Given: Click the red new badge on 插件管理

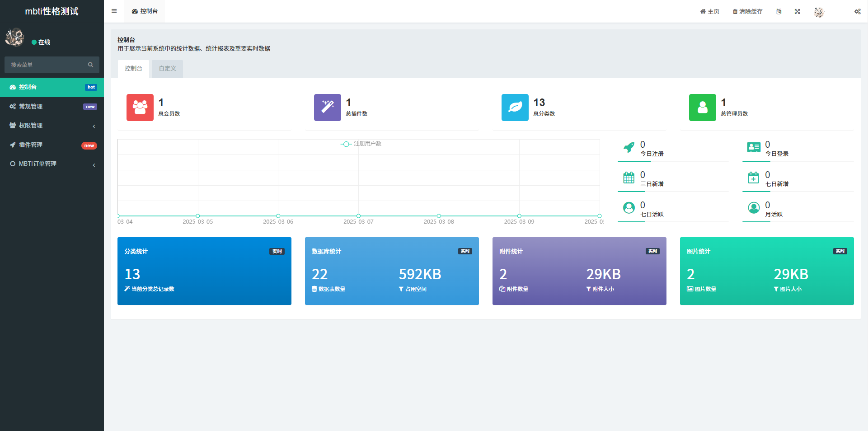Looking at the screenshot, I should [89, 145].
